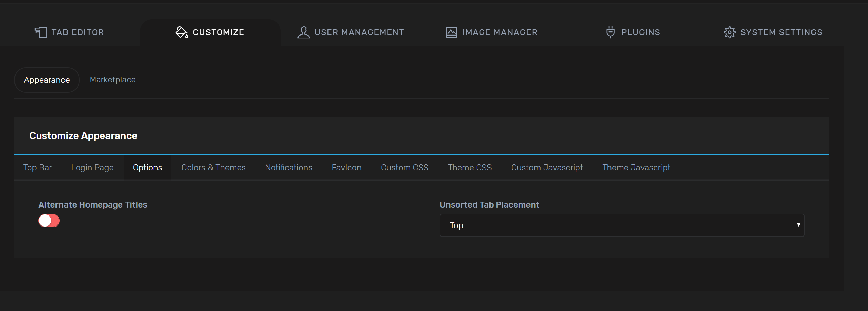The width and height of the screenshot is (868, 311).
Task: Open the Custom Javascript tab
Action: click(x=547, y=168)
